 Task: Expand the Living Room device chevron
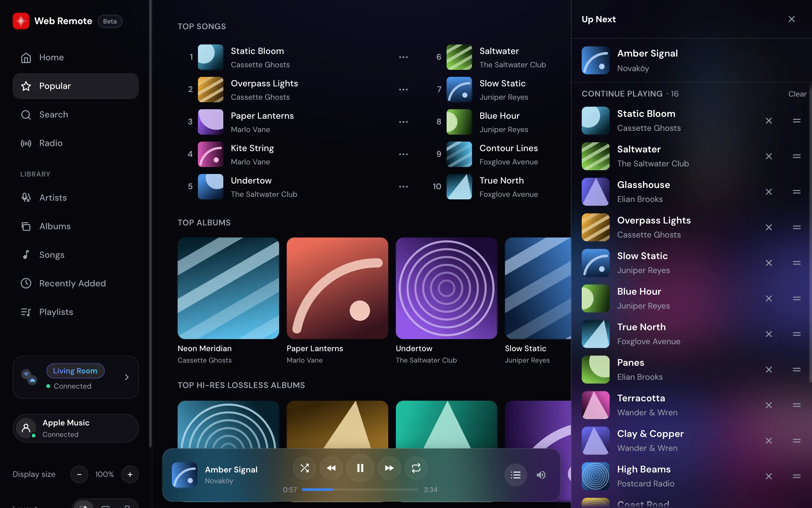(x=127, y=377)
